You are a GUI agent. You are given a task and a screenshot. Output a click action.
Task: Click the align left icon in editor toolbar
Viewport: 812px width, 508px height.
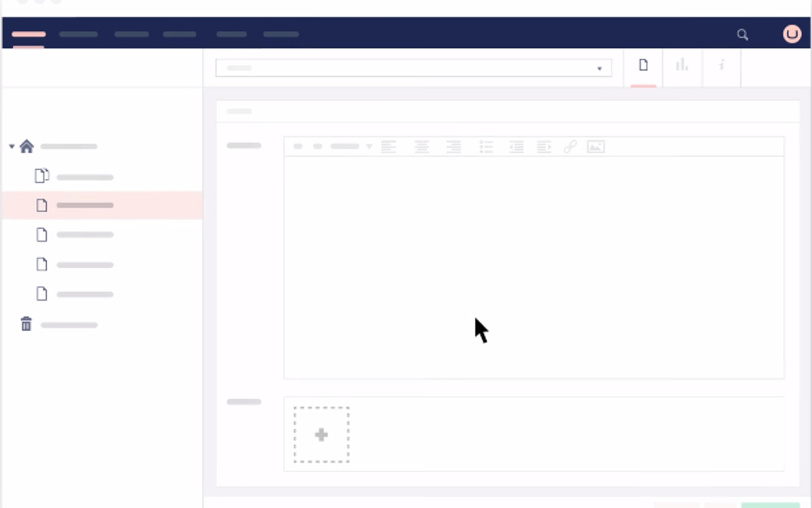pyautogui.click(x=388, y=147)
